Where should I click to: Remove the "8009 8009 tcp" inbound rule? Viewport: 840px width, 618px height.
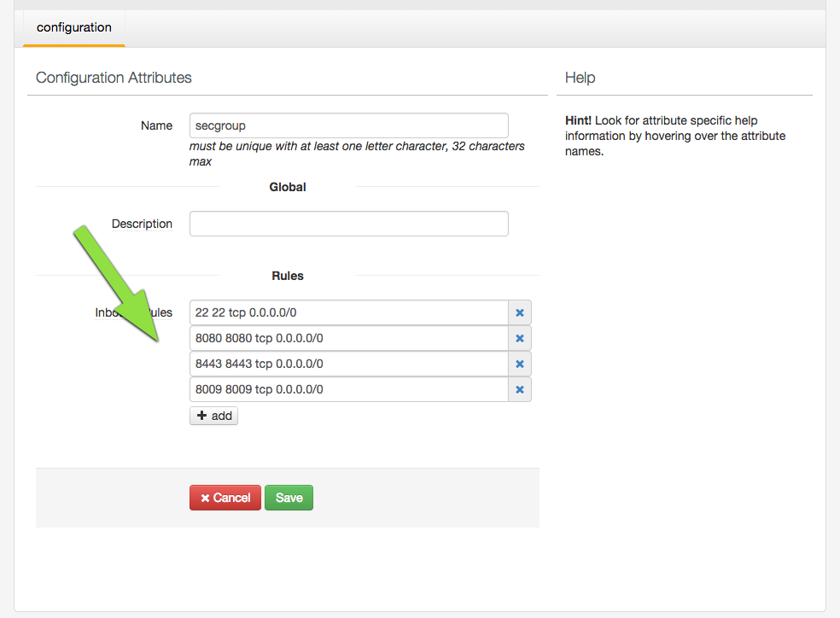(x=520, y=390)
